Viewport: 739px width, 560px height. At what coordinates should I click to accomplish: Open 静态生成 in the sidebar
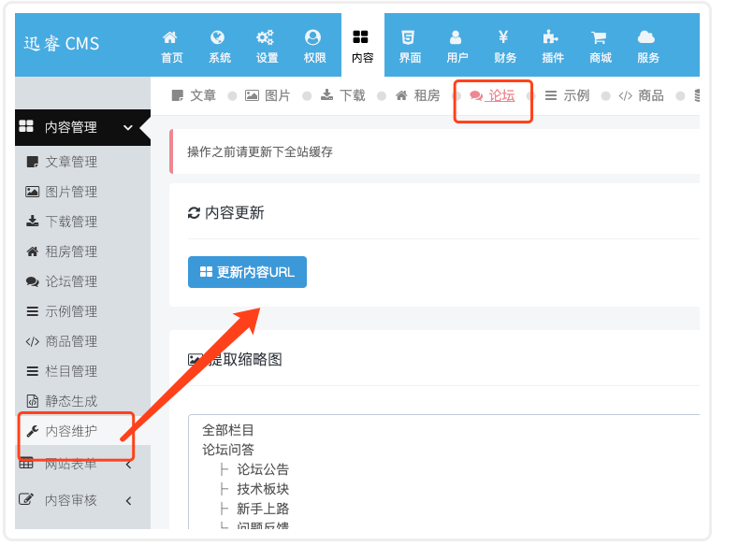[x=71, y=401]
